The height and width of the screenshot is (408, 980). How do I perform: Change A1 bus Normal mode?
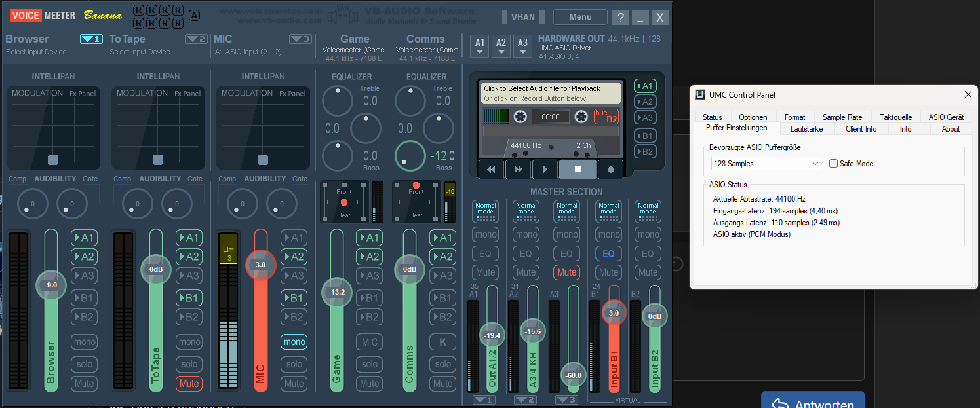486,212
